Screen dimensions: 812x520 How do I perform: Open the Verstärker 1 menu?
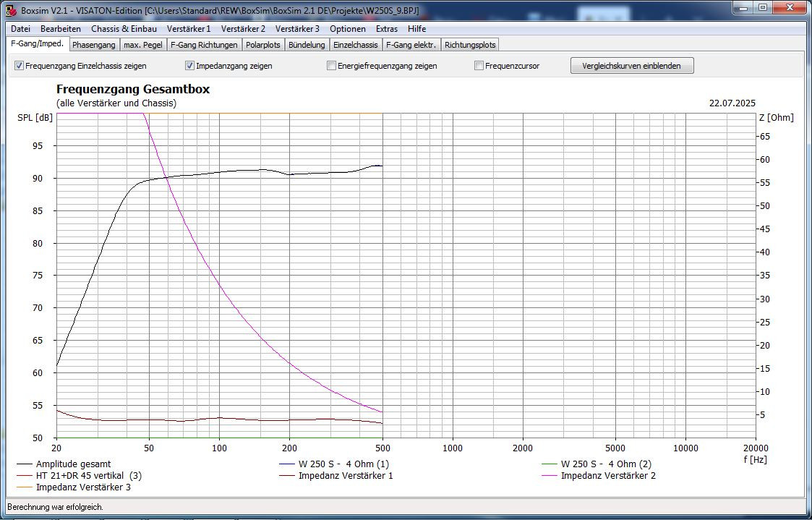point(189,29)
